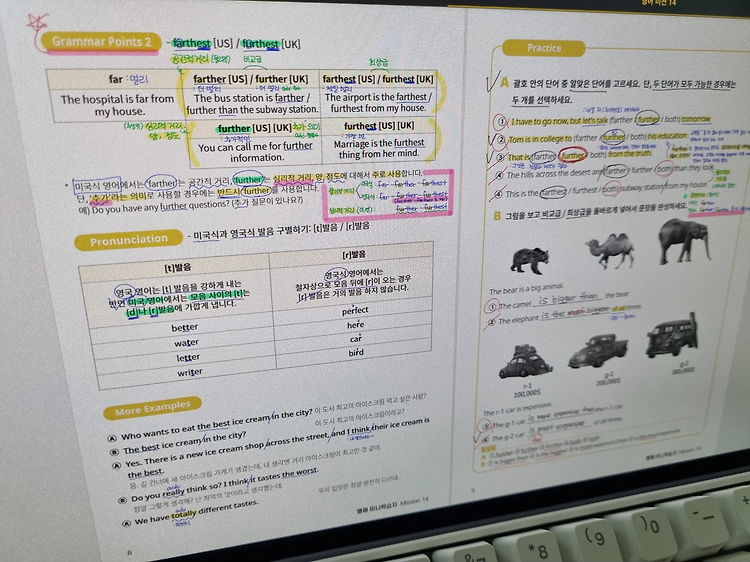Image resolution: width=750 pixels, height=562 pixels.
Task: Select the 'Pronunciation' section heading badge
Action: pyautogui.click(x=129, y=240)
